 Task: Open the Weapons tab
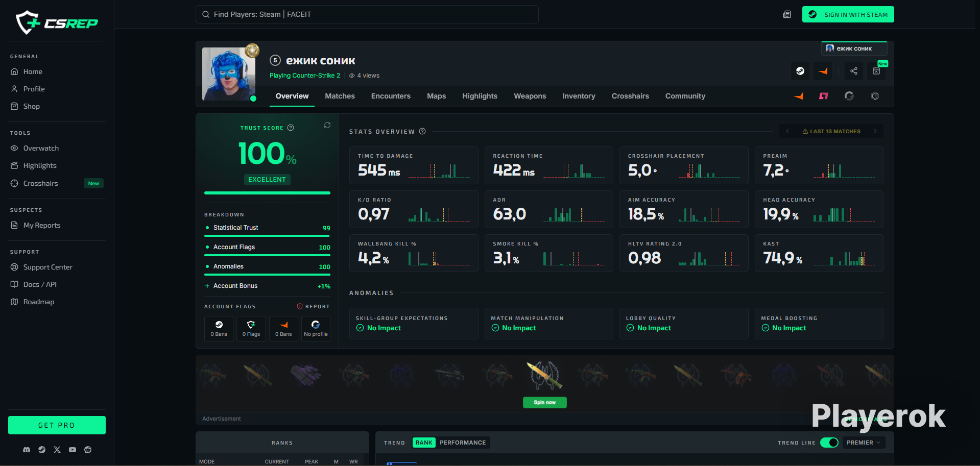pyautogui.click(x=530, y=96)
